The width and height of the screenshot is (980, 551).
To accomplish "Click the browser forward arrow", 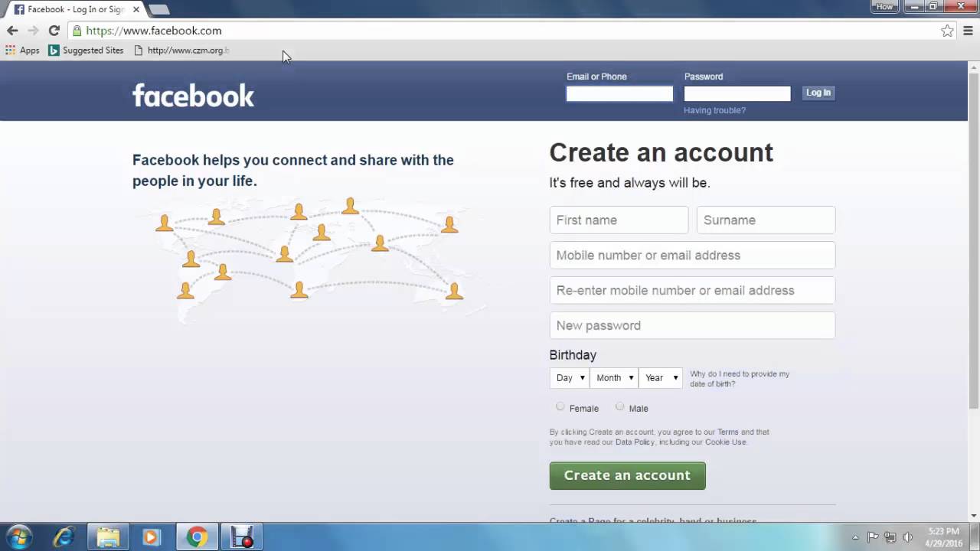I will (33, 31).
